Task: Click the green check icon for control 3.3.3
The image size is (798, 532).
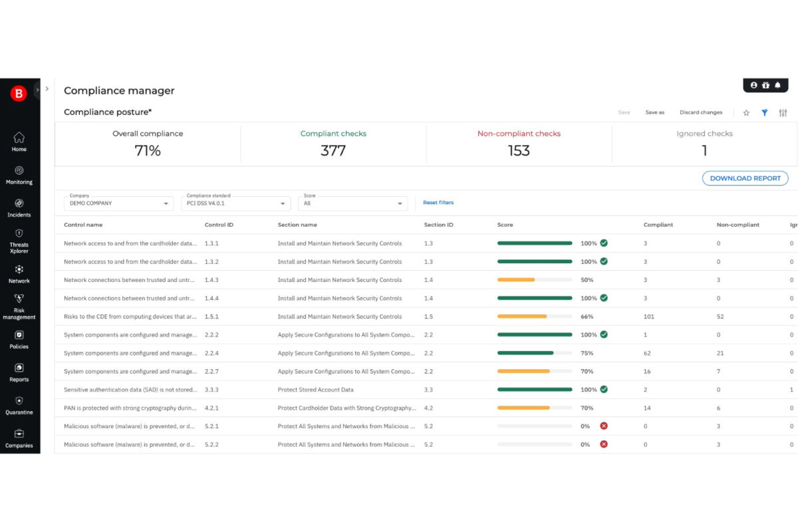Action: click(604, 390)
